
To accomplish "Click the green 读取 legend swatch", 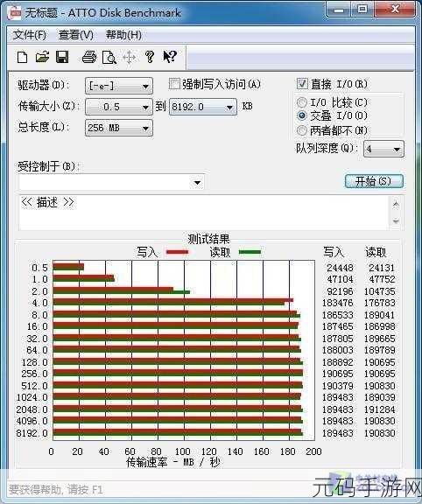I will 250,252.
